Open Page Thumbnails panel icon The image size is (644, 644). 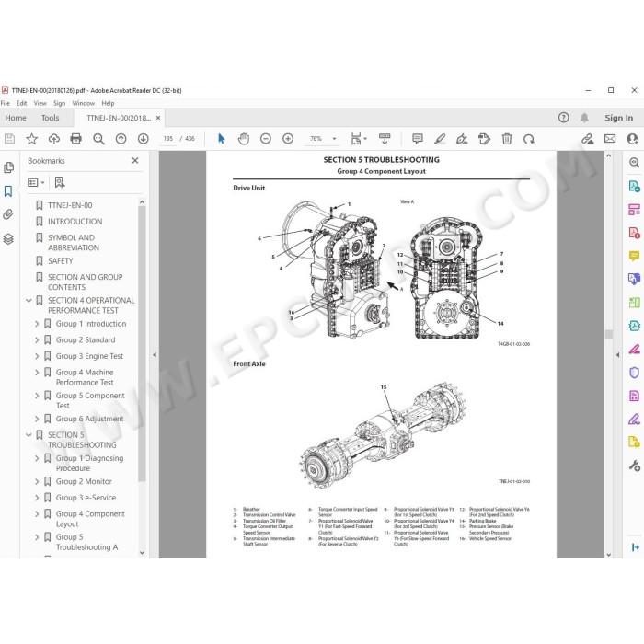(8, 167)
